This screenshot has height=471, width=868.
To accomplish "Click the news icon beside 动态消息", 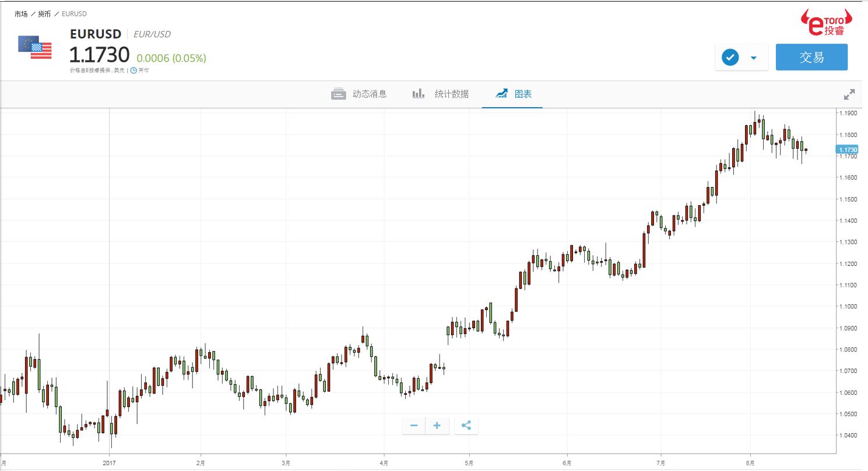I will (x=339, y=94).
